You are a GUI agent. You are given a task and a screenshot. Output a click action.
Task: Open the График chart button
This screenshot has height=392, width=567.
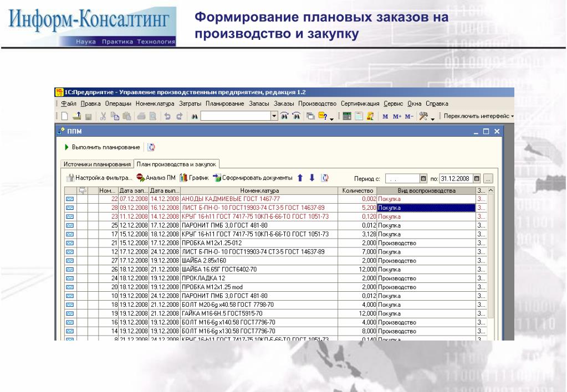[195, 178]
